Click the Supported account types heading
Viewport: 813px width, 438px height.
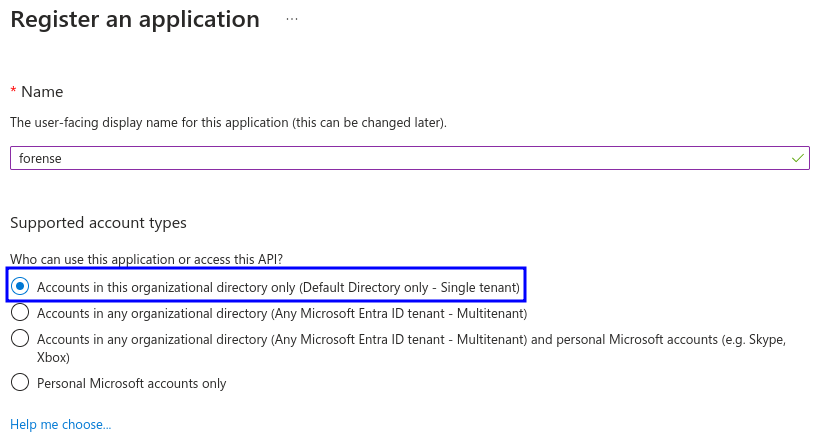click(99, 223)
